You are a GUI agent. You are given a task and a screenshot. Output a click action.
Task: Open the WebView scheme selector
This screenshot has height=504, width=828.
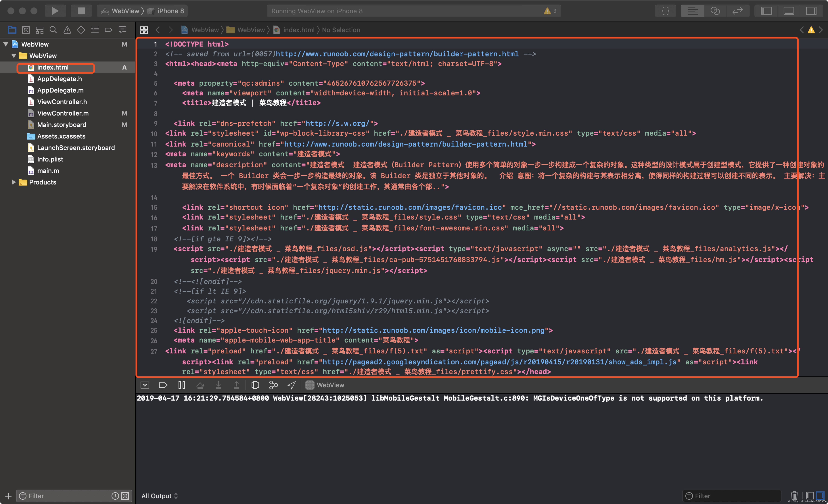120,11
